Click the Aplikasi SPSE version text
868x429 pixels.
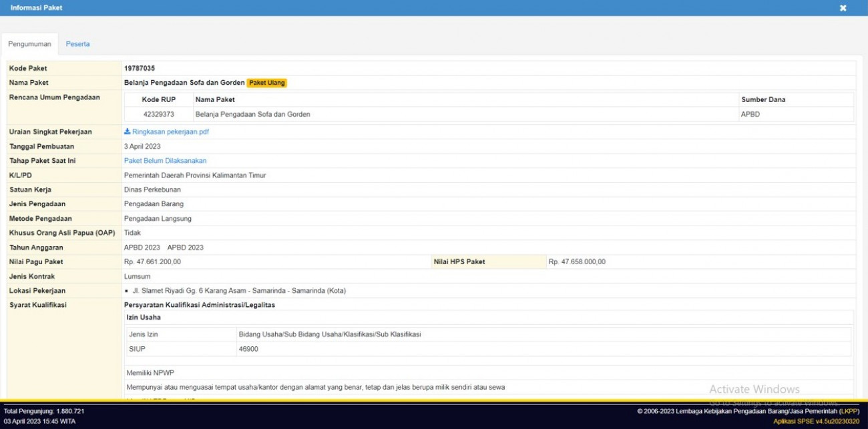[x=816, y=422]
